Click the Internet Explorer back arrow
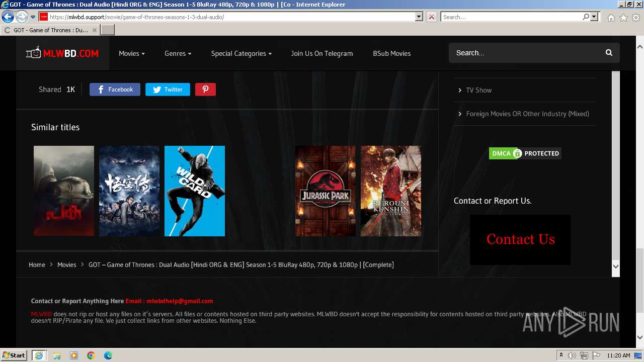This screenshot has height=362, width=644. coord(8,17)
